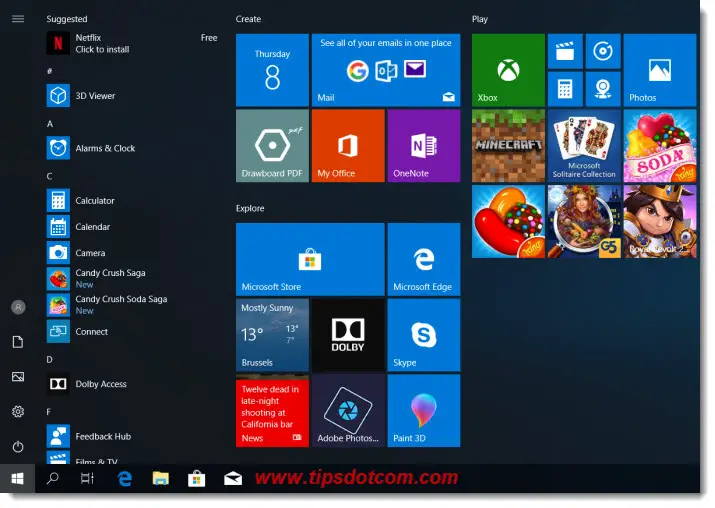Open taskbar Search magnifier
Image resolution: width=715 pixels, height=508 pixels.
[52, 478]
